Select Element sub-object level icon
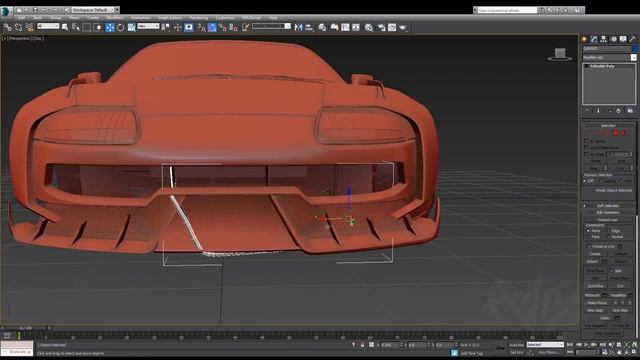Viewport: 640px width, 360px height. [x=623, y=133]
